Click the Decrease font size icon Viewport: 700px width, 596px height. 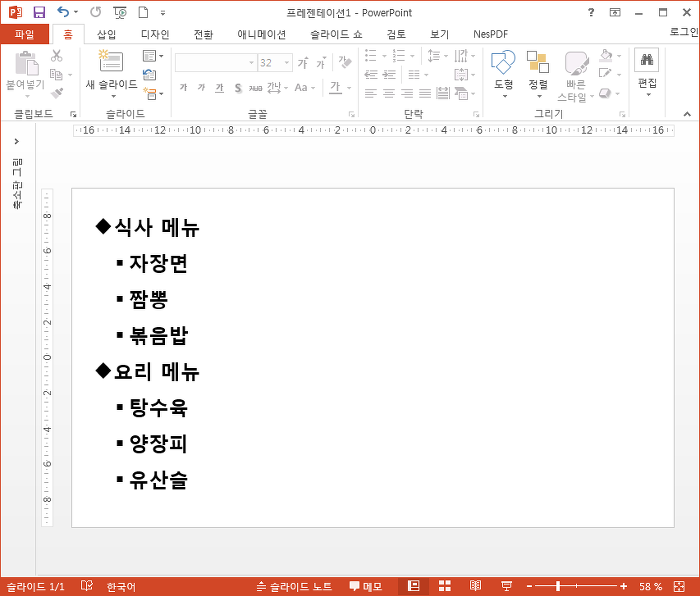coord(321,63)
